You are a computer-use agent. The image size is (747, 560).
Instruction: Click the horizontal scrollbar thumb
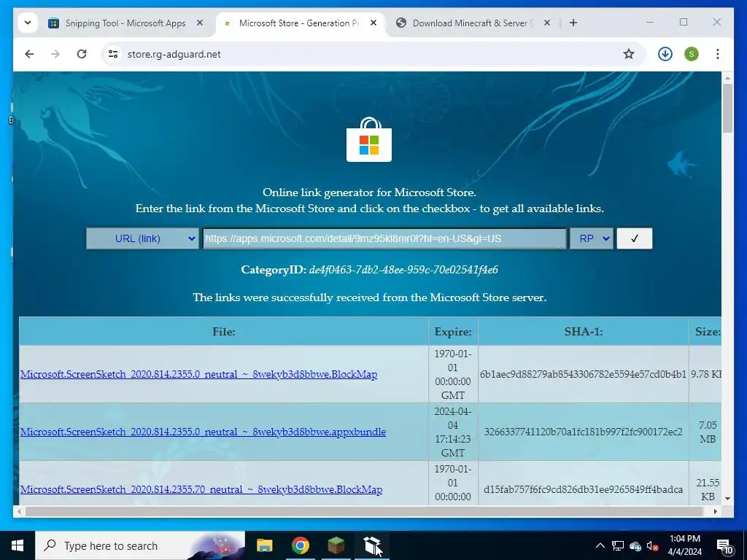(365, 512)
